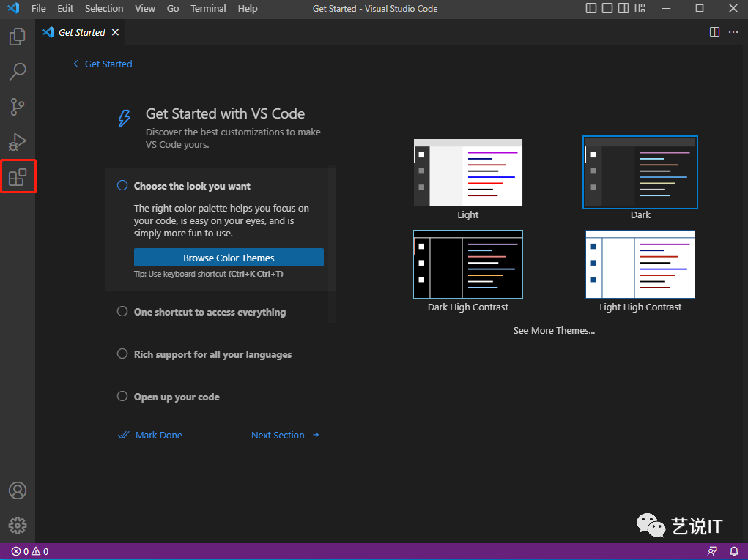Image resolution: width=748 pixels, height=560 pixels.
Task: Open the Manage gear icon
Action: click(x=18, y=526)
